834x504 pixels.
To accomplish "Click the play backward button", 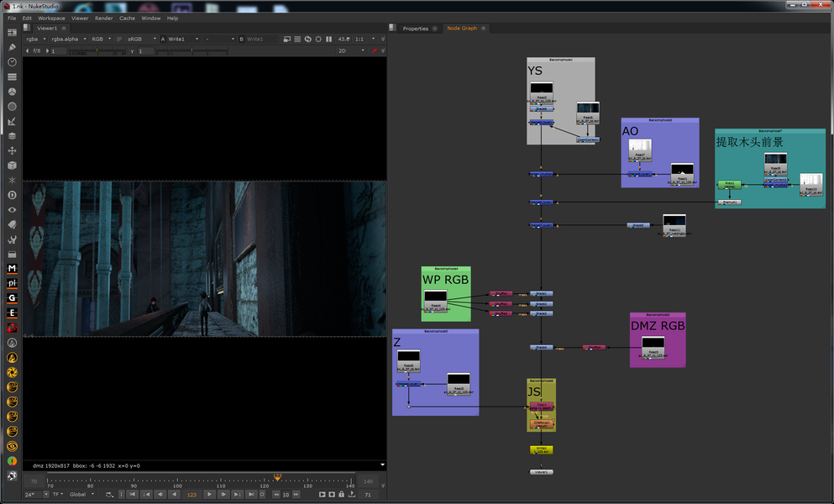I will click(x=174, y=495).
